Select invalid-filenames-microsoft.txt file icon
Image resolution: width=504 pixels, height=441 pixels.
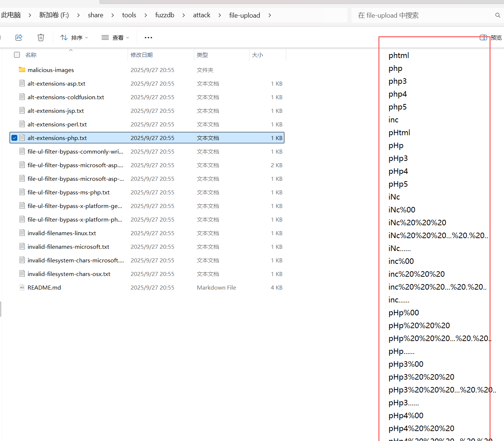[x=22, y=247]
